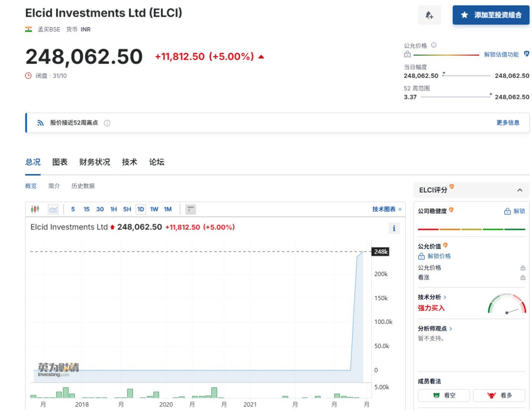Set chart interval to 5H

tap(127, 209)
